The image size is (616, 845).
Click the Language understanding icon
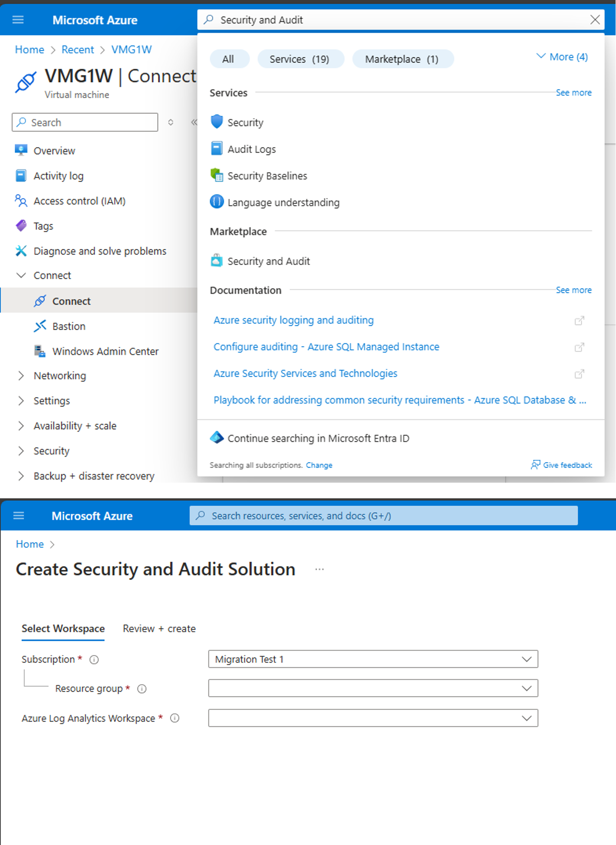click(x=217, y=202)
